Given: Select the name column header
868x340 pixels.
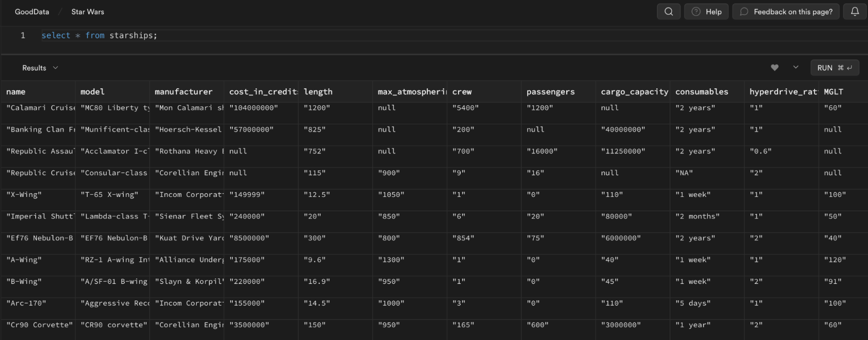Looking at the screenshot, I should point(38,92).
